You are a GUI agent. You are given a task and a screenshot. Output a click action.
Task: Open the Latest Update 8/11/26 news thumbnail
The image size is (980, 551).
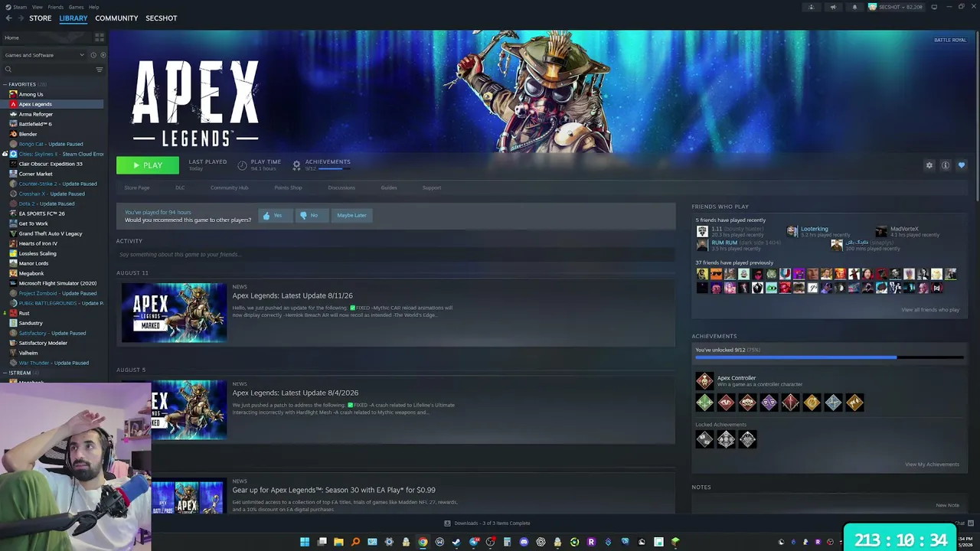pyautogui.click(x=175, y=313)
